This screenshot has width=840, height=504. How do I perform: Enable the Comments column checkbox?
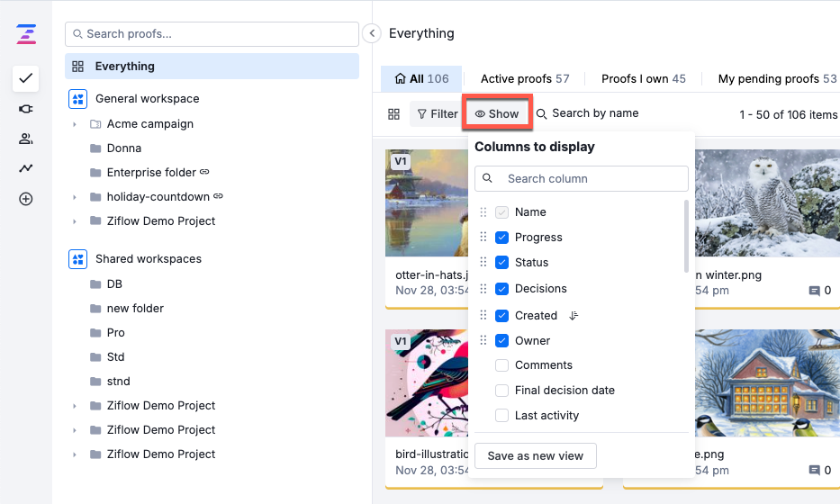click(x=501, y=365)
